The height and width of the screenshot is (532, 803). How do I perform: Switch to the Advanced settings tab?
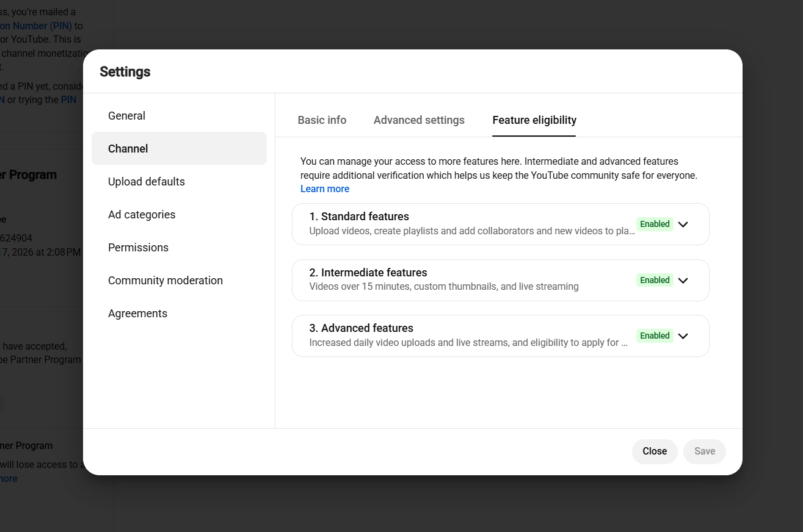pos(419,120)
